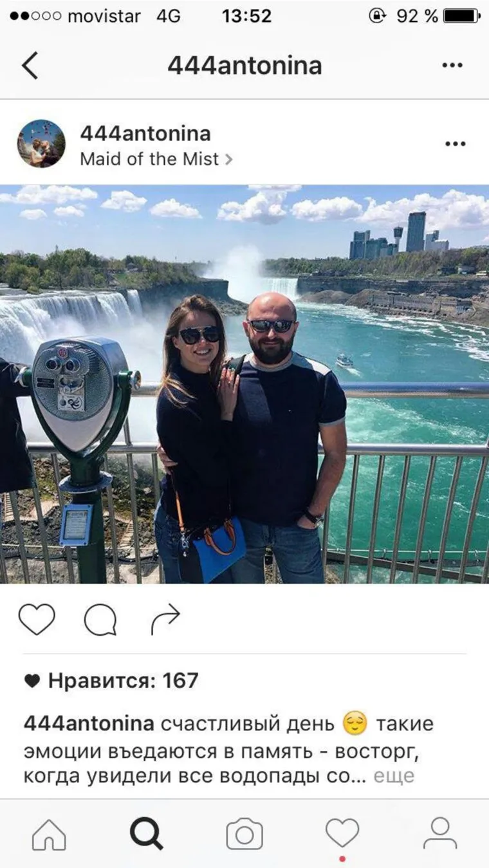Screen dimensions: 489x868
Task: Open post options three-dot menu
Action: [x=455, y=144]
